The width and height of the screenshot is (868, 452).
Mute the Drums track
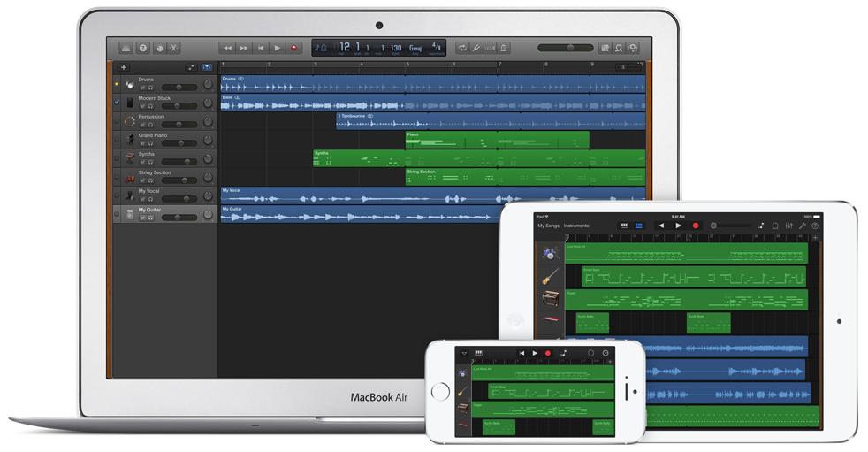click(x=142, y=88)
